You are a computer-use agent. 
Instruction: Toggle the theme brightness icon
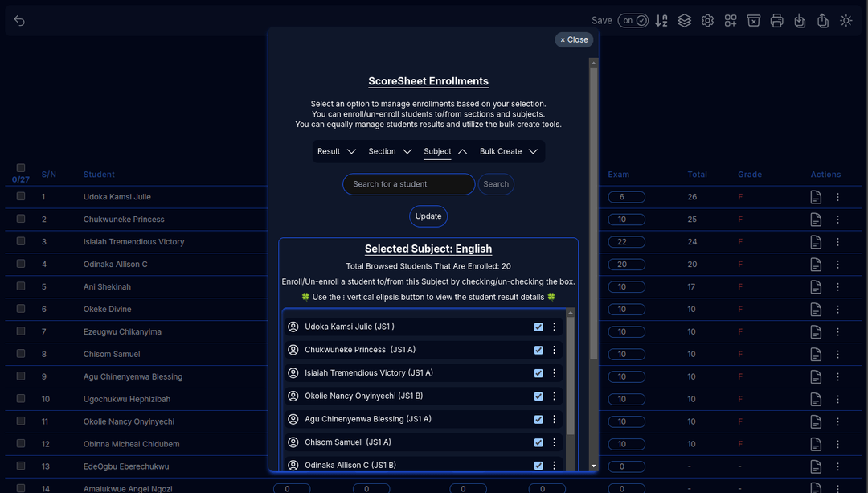pos(845,20)
